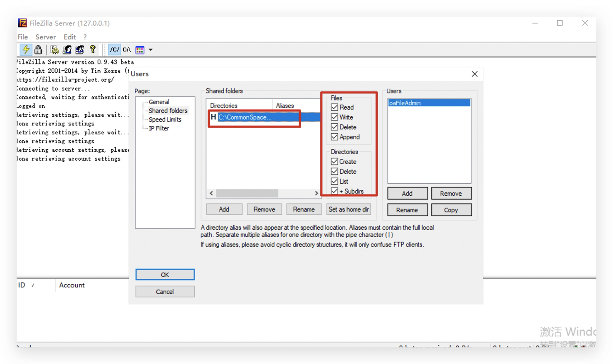
Task: Click the question mark about icon
Action: tap(92, 49)
